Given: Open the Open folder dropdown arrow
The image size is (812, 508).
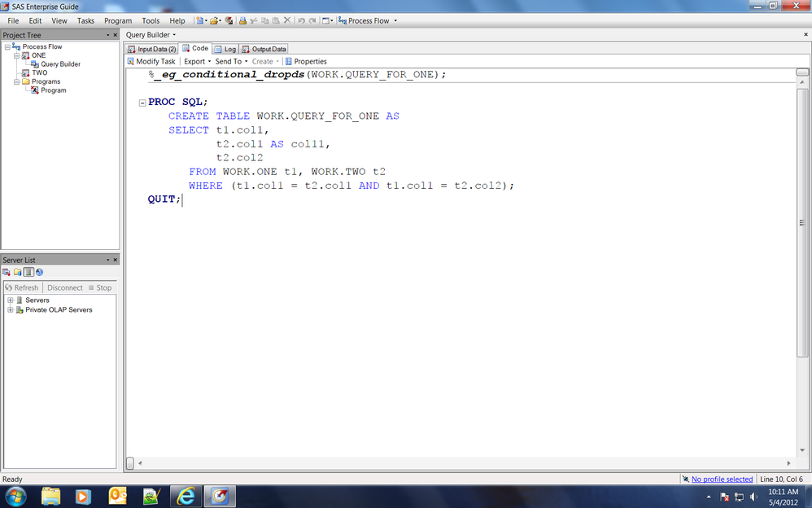Looking at the screenshot, I should (x=220, y=20).
